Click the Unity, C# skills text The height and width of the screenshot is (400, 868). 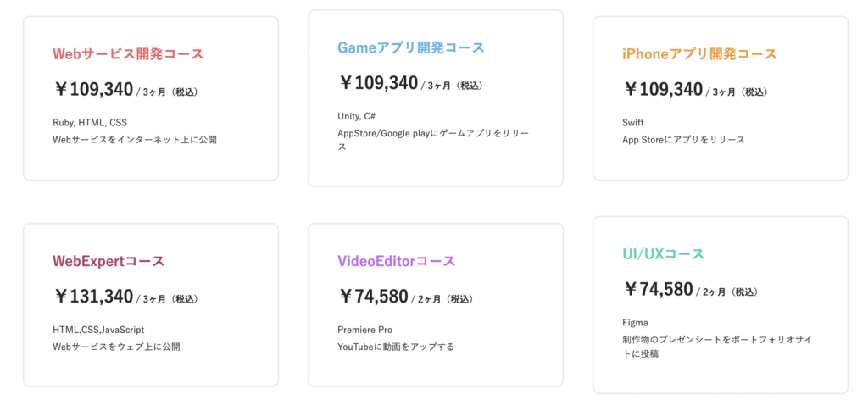tap(357, 116)
